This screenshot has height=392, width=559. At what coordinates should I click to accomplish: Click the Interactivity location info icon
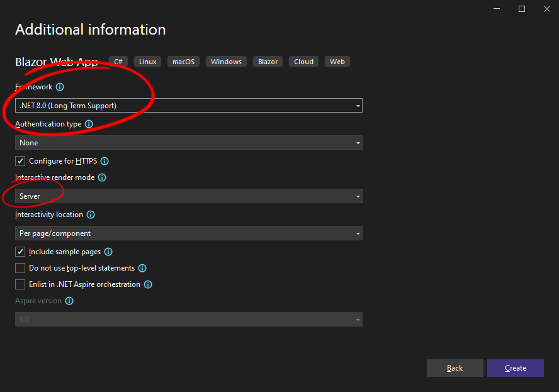pyautogui.click(x=91, y=215)
